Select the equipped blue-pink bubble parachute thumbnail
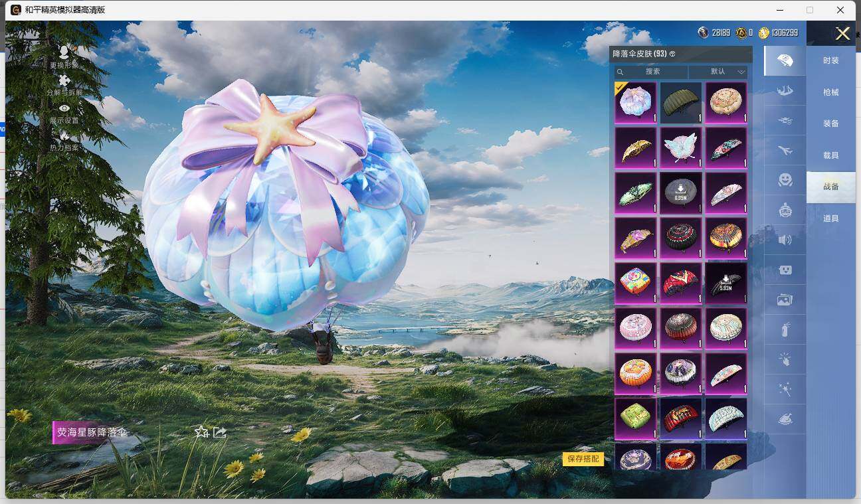 click(636, 103)
